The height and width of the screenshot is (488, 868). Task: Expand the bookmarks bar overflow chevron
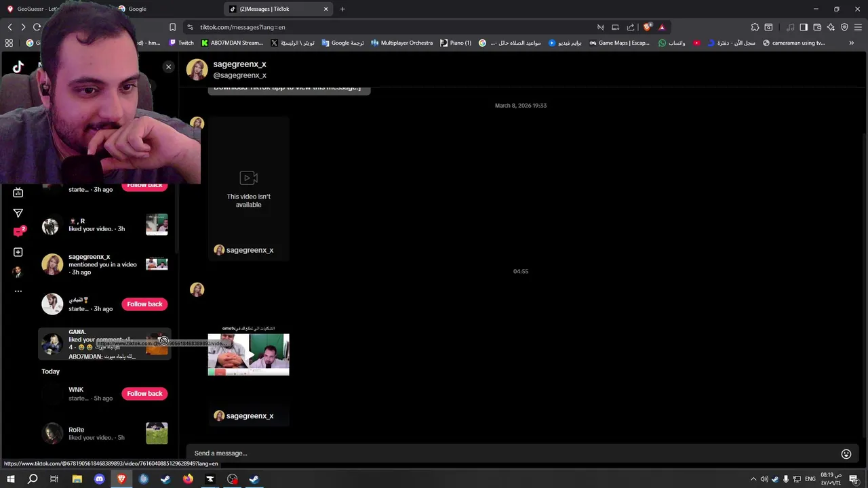click(x=852, y=43)
